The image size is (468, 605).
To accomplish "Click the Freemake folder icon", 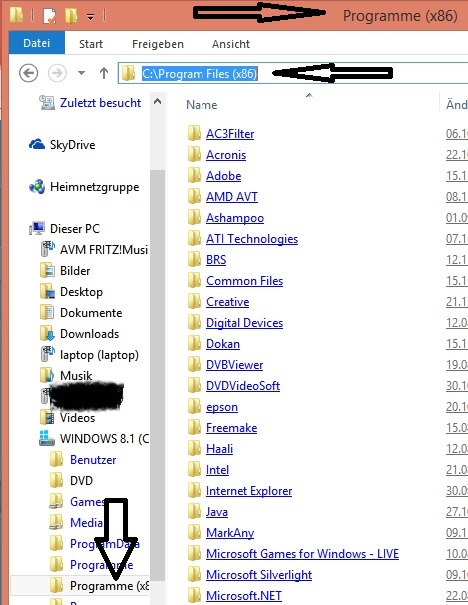I will [x=194, y=428].
